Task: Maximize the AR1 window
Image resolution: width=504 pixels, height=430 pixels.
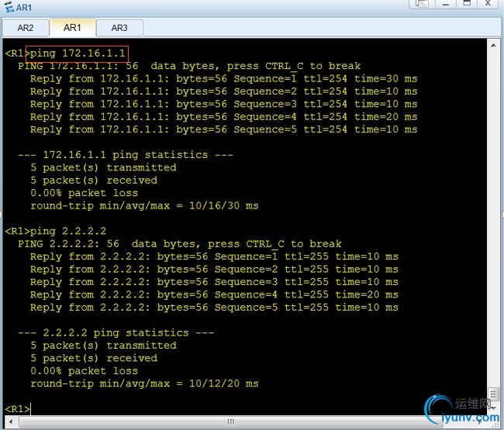Action: click(x=467, y=4)
